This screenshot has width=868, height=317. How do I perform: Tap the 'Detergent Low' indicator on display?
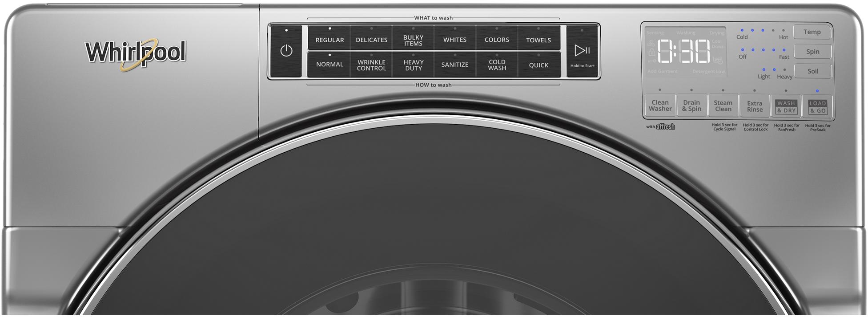(x=708, y=71)
